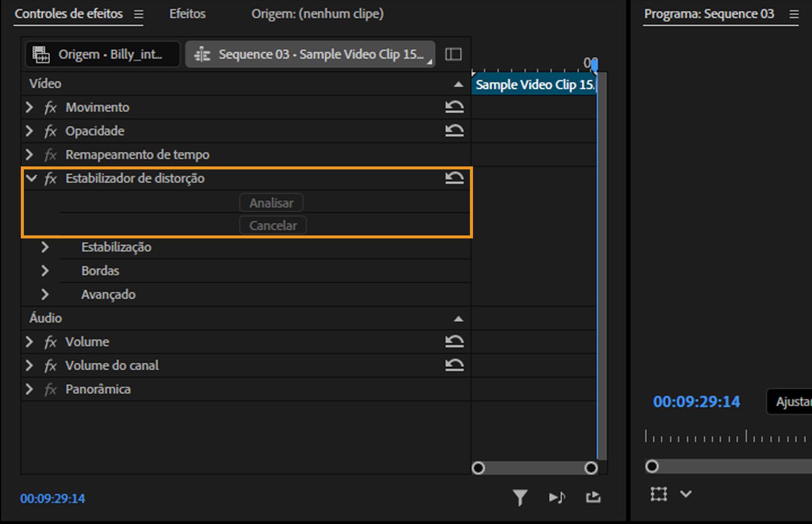Image resolution: width=812 pixels, height=524 pixels.
Task: Click the play-only-audio icon
Action: (557, 498)
